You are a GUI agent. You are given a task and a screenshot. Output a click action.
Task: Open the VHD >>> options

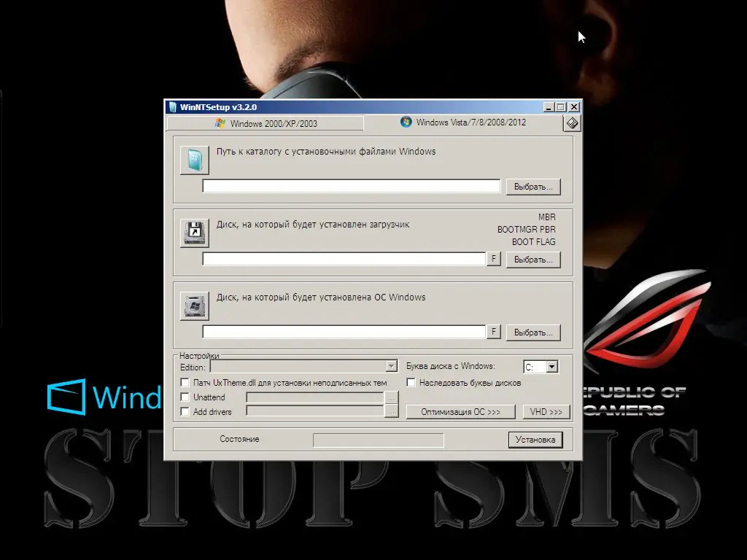click(546, 412)
